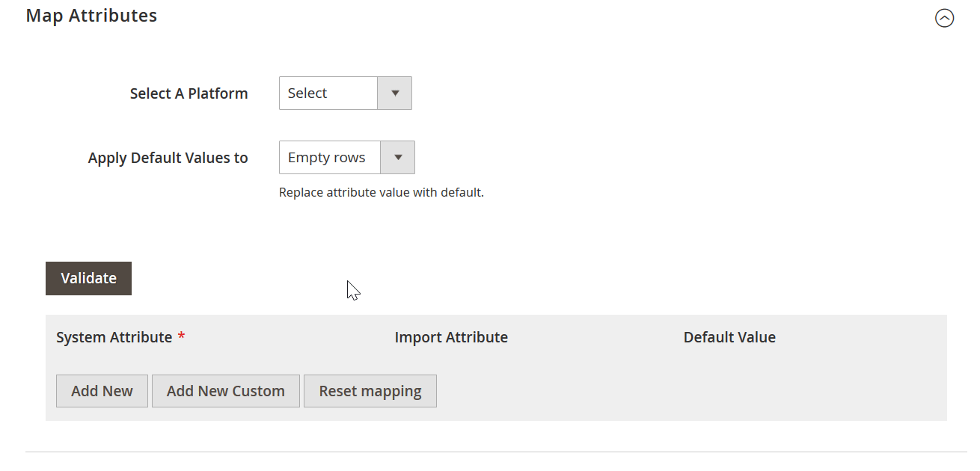Click the Apply Default Values to label

168,158
